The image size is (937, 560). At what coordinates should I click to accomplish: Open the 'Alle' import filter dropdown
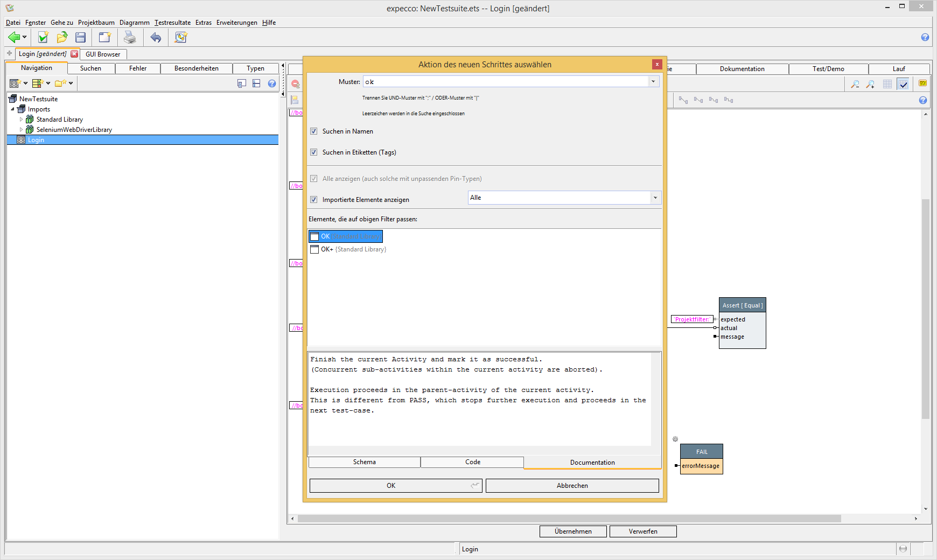point(655,198)
